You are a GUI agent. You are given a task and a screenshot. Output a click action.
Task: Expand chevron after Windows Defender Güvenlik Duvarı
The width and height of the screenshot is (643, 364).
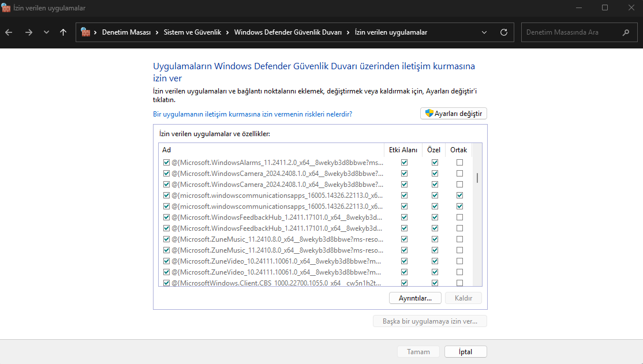(x=348, y=32)
